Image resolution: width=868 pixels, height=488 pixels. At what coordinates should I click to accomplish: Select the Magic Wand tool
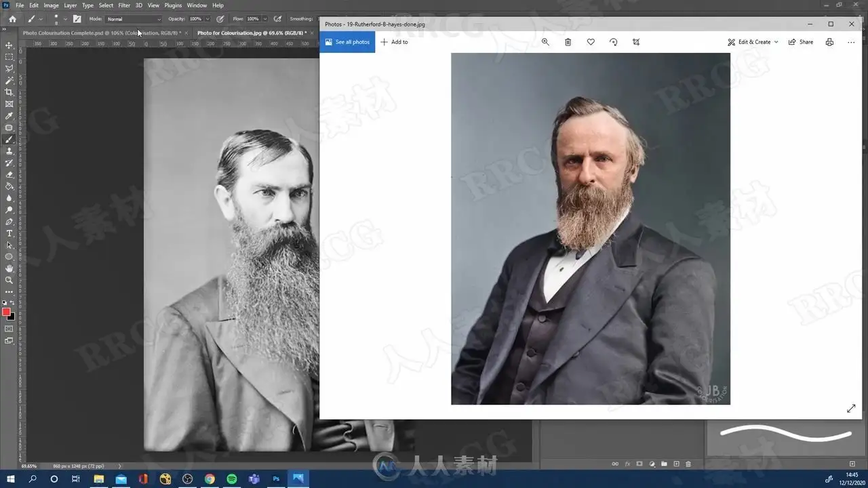click(x=9, y=80)
